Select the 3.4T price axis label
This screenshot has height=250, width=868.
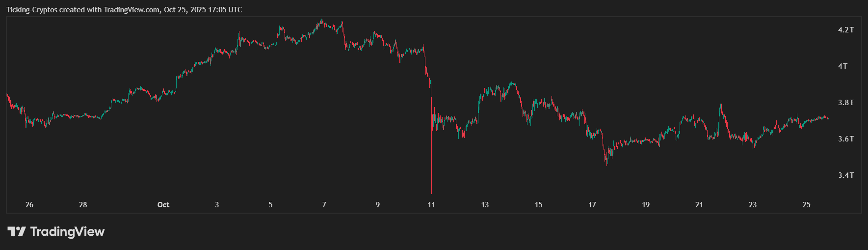click(845, 175)
